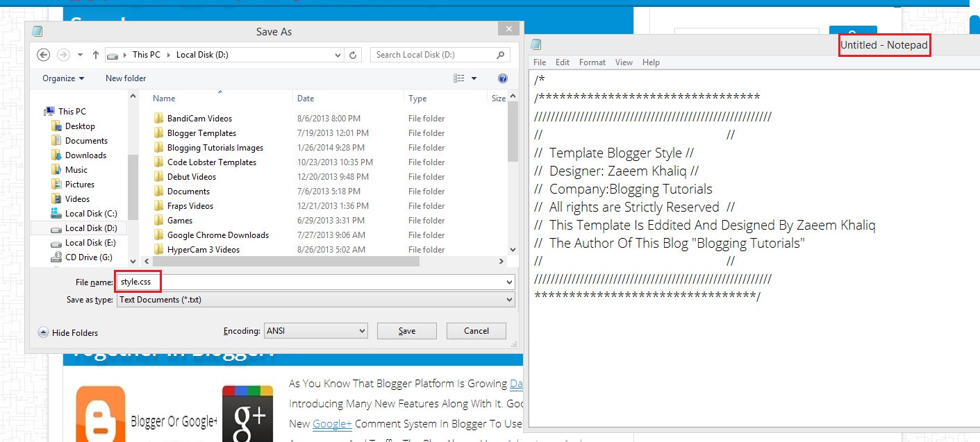The height and width of the screenshot is (442, 980).
Task: Select the Documents folder in file list
Action: coord(188,192)
